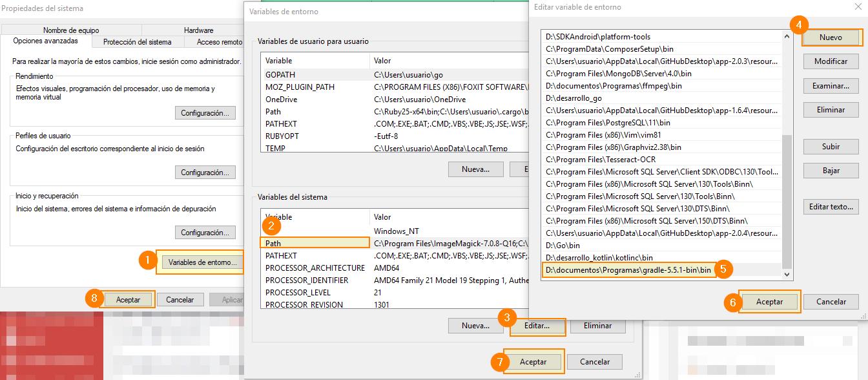Screen dimensions: 868x380
Task: Open Configuración under Inicio y recuperación
Action: click(205, 233)
